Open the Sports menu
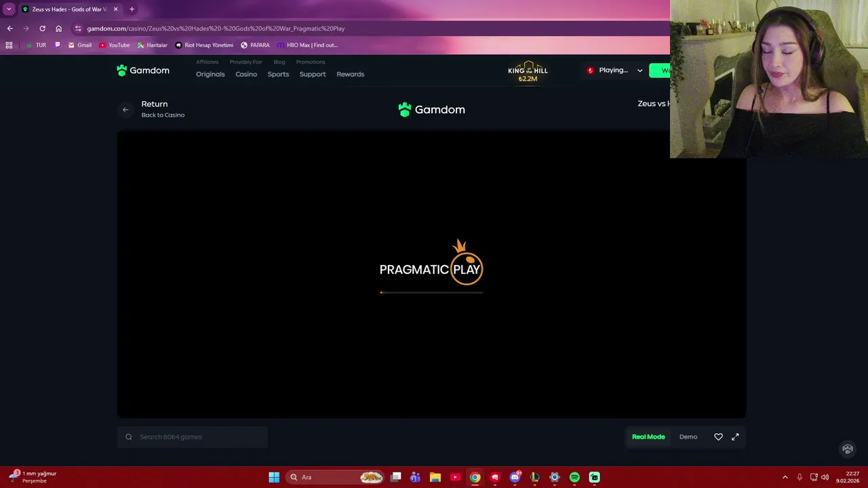Screen dimensions: 868x488 click(x=278, y=75)
